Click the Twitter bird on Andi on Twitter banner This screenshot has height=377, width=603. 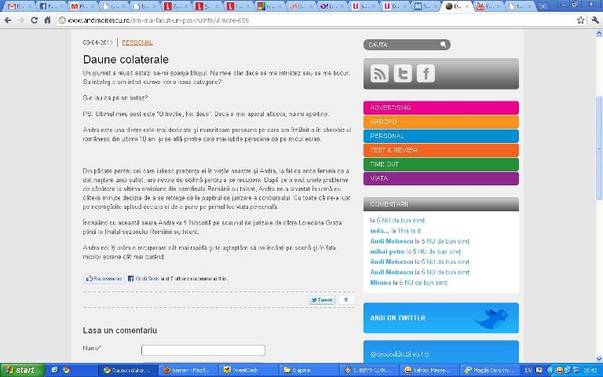click(492, 318)
